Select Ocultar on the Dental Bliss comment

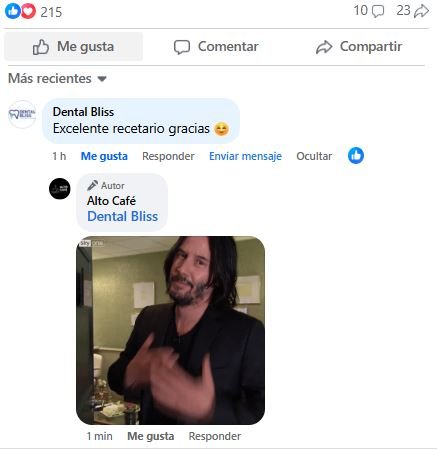click(x=314, y=156)
